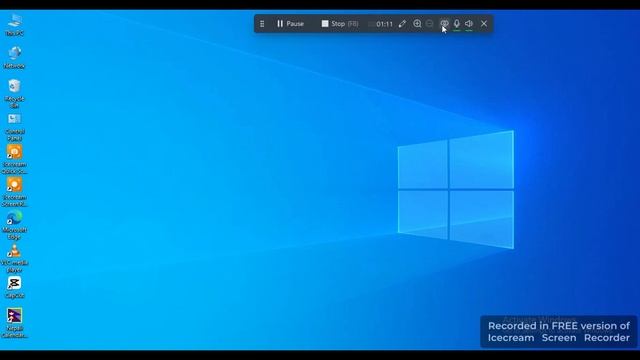Select Icecream Screen Recorder shortcut

click(x=15, y=192)
